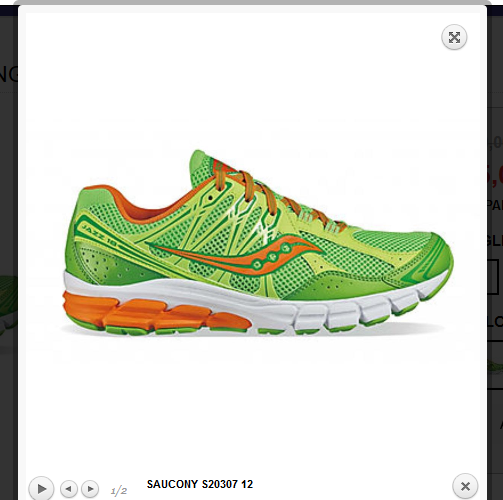Click the '1/2' image counter
503x500 pixels.
119,490
